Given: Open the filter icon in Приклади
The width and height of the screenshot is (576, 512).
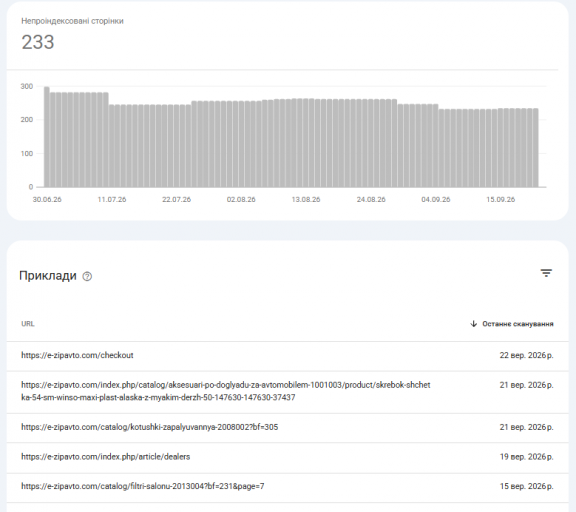Looking at the screenshot, I should pos(546,273).
